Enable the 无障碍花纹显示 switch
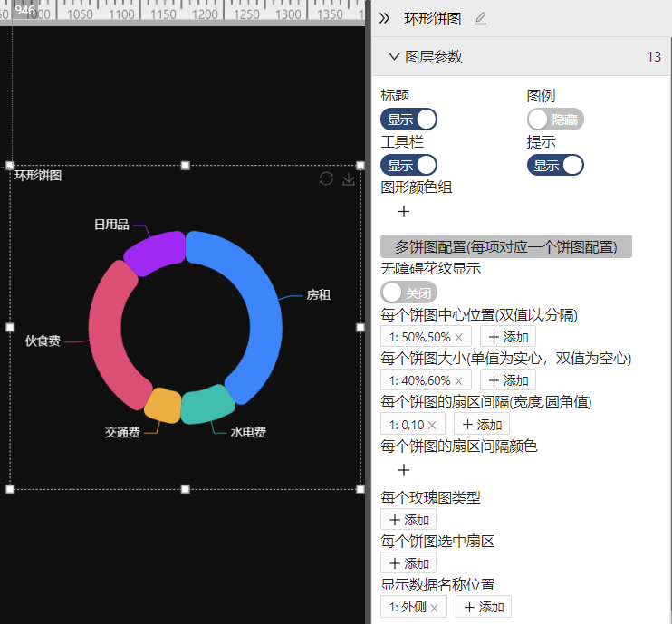Image resolution: width=672 pixels, height=624 pixels. [x=408, y=293]
